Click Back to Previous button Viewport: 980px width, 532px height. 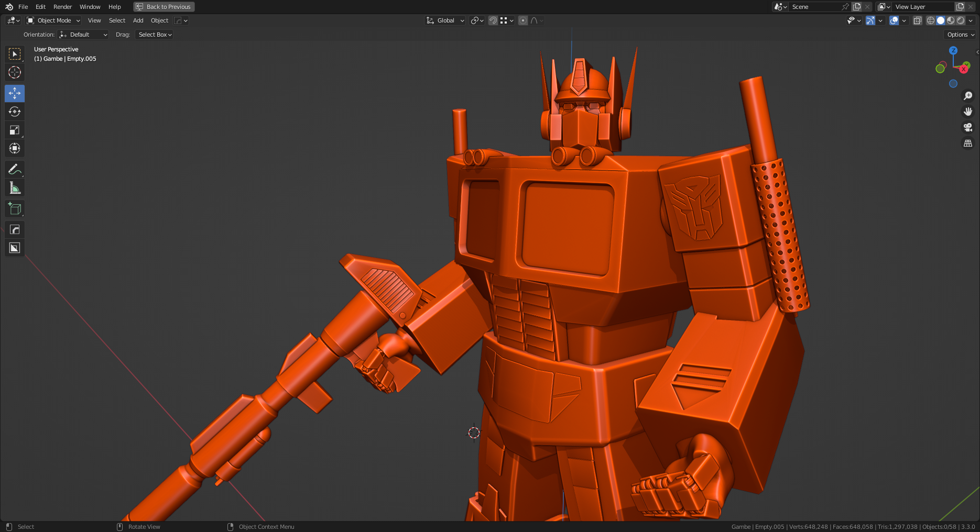point(164,7)
